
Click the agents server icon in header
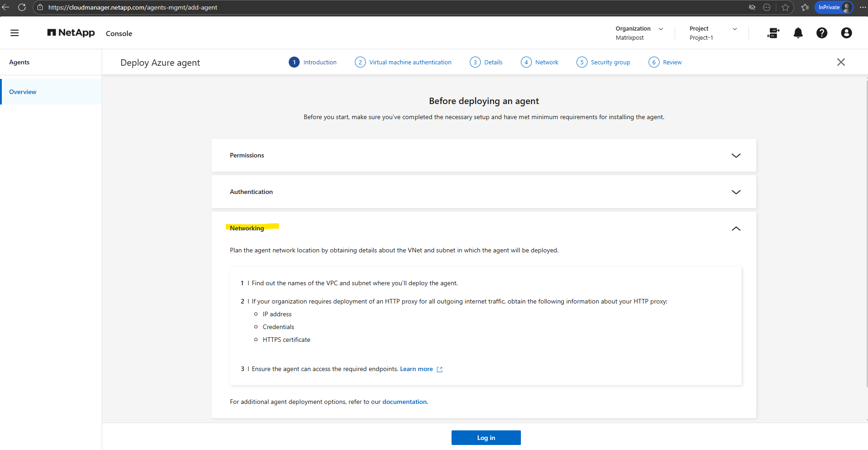tap(773, 33)
